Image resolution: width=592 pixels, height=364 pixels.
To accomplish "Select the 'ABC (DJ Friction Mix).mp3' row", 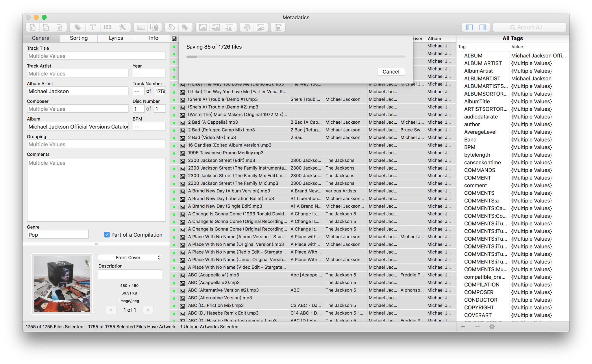I will [313, 305].
